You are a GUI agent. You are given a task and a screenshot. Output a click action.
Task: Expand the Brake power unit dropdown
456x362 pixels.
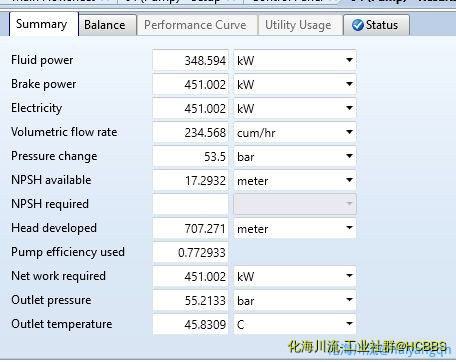349,84
